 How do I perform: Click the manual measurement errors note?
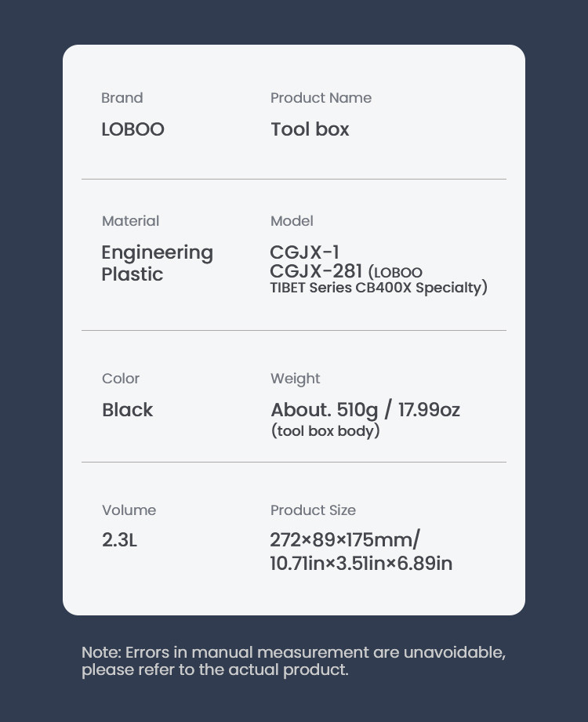[293, 661]
